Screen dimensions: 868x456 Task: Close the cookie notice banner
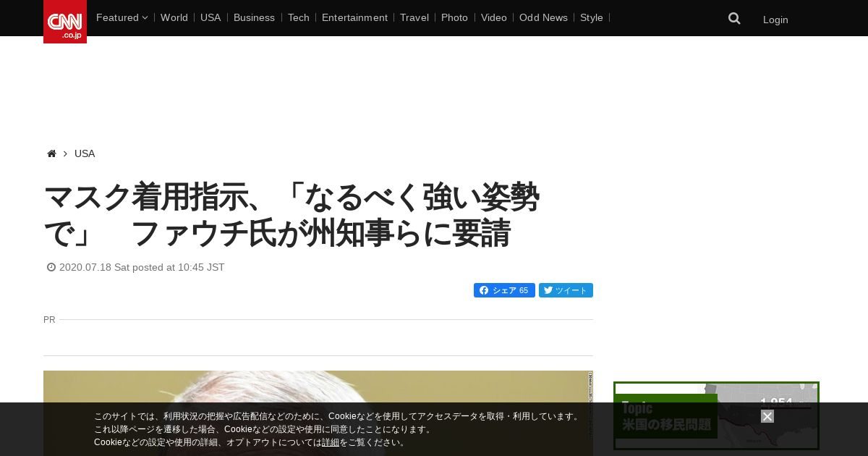pyautogui.click(x=767, y=416)
